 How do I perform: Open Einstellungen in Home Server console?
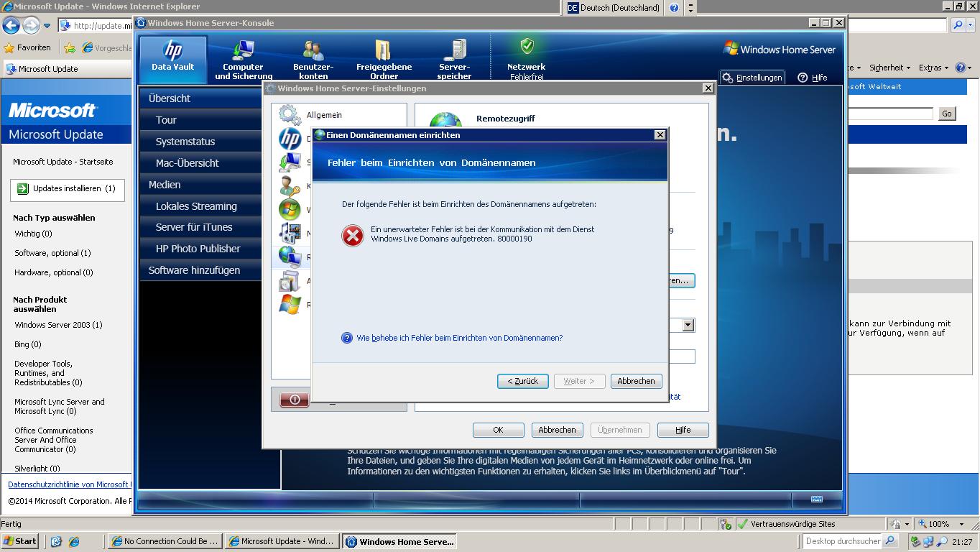752,78
